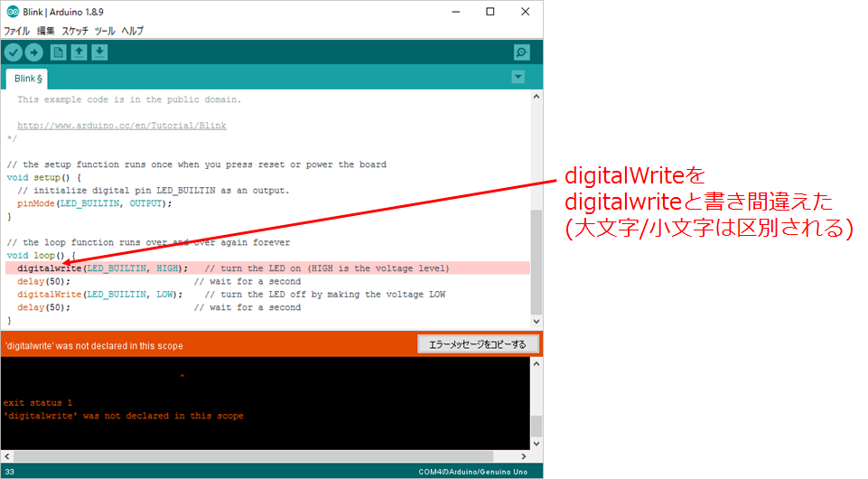The height and width of the screenshot is (479, 868).
Task: Click the 'exit status 1' console text
Action: 38,402
